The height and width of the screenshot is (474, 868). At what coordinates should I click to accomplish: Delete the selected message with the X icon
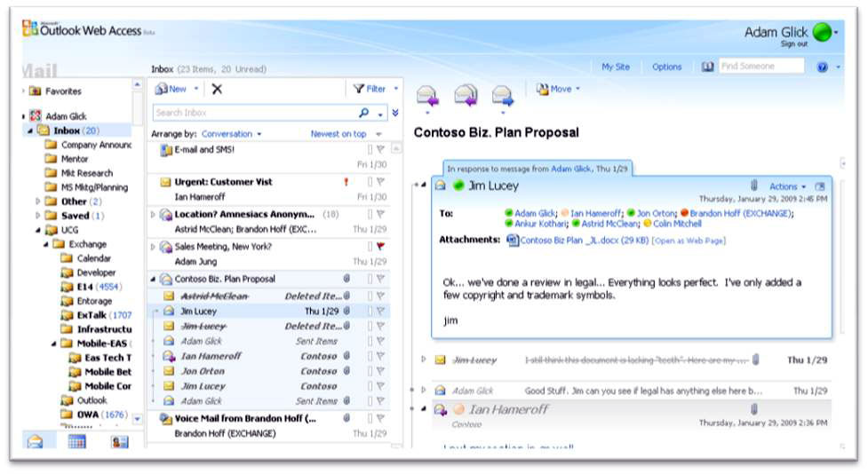pyautogui.click(x=217, y=89)
